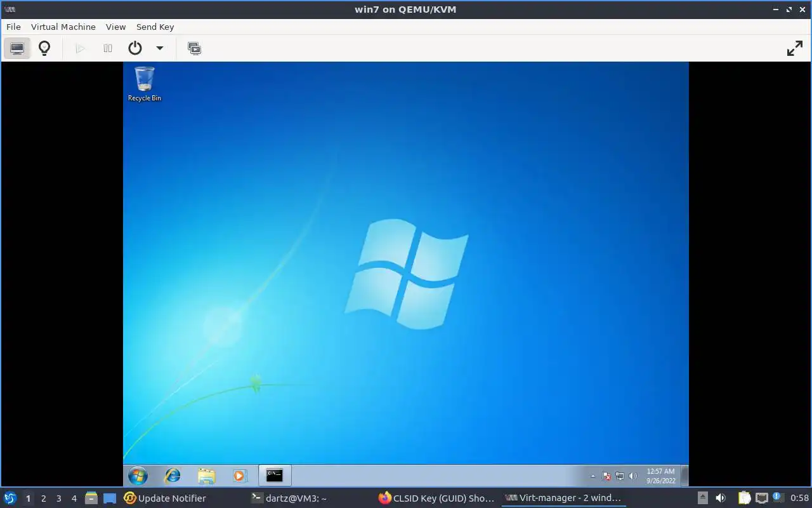Switch to Firefox CLSID Key task
This screenshot has width=812, height=508.
point(436,498)
